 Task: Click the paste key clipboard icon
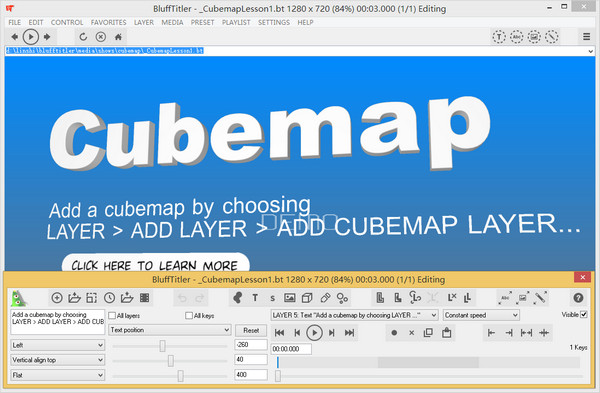coord(446,333)
